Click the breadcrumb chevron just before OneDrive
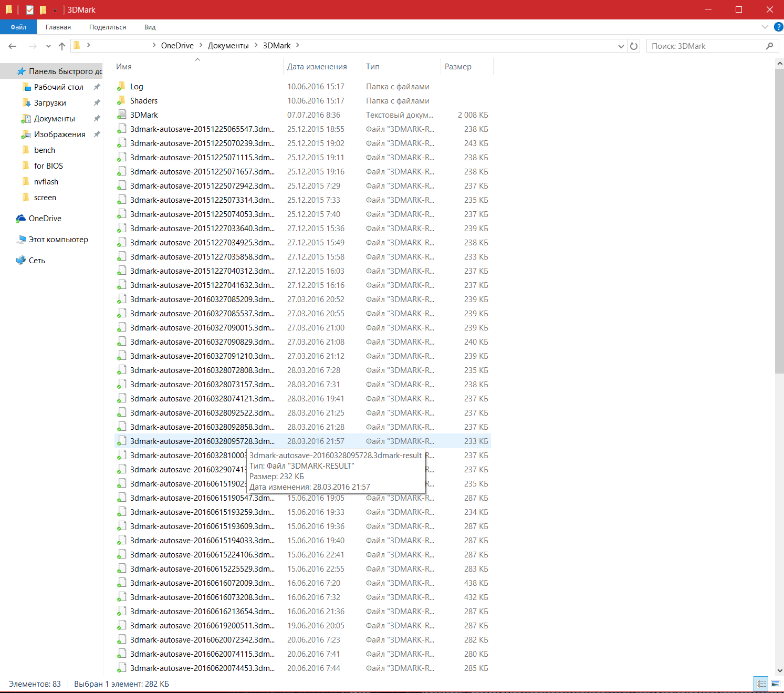784x693 pixels. click(x=154, y=45)
